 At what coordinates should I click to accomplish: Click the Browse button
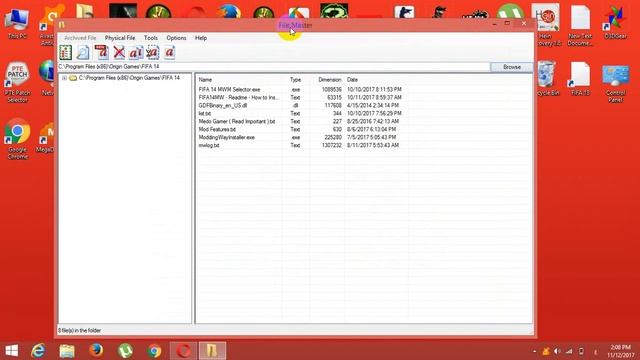[512, 67]
